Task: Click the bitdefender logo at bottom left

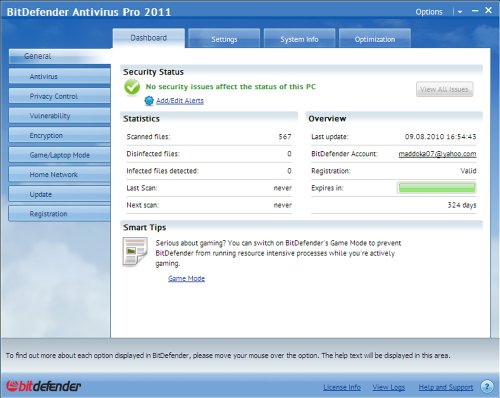Action: point(44,386)
